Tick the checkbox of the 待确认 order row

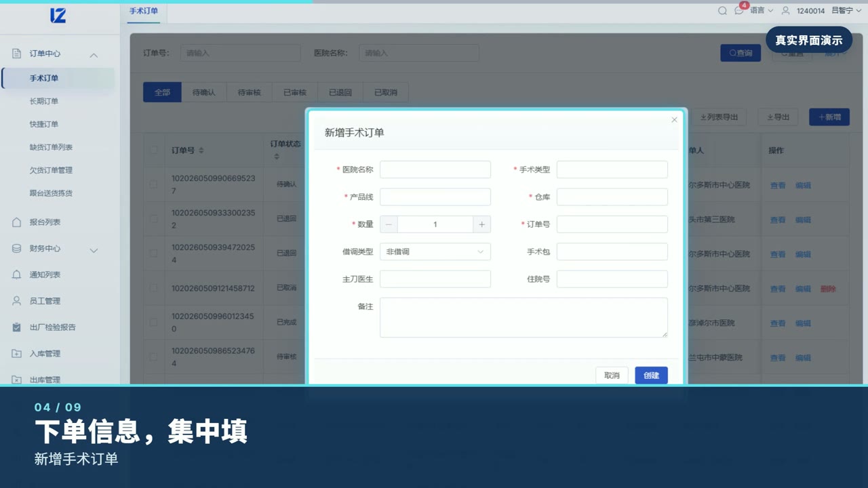click(x=153, y=184)
